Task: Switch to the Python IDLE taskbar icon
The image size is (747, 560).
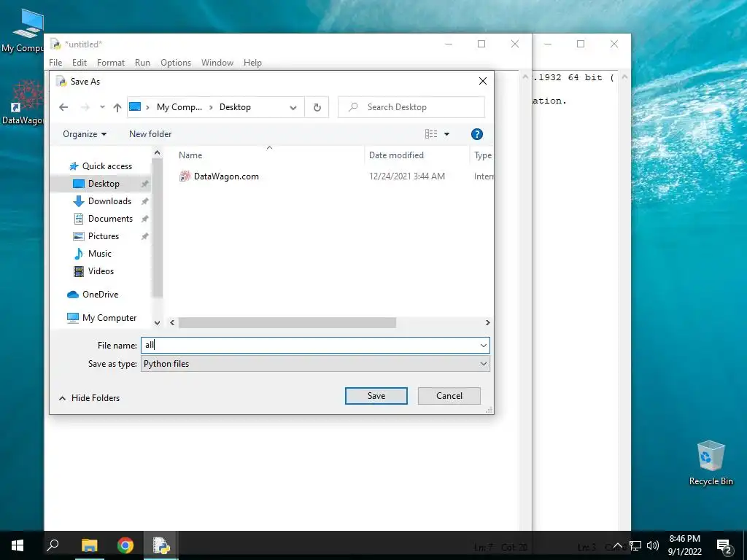Action: tap(161, 545)
